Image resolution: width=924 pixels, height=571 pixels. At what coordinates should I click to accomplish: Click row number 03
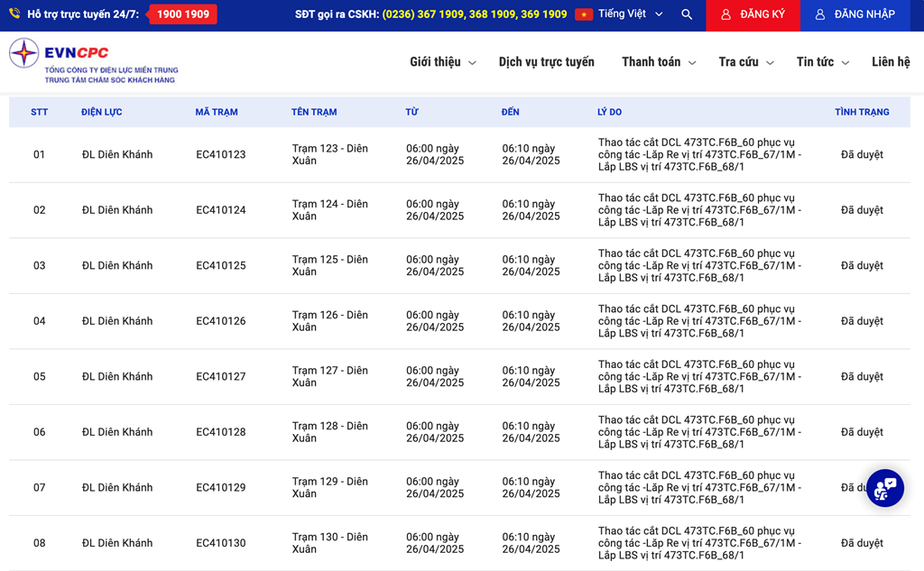tap(39, 265)
